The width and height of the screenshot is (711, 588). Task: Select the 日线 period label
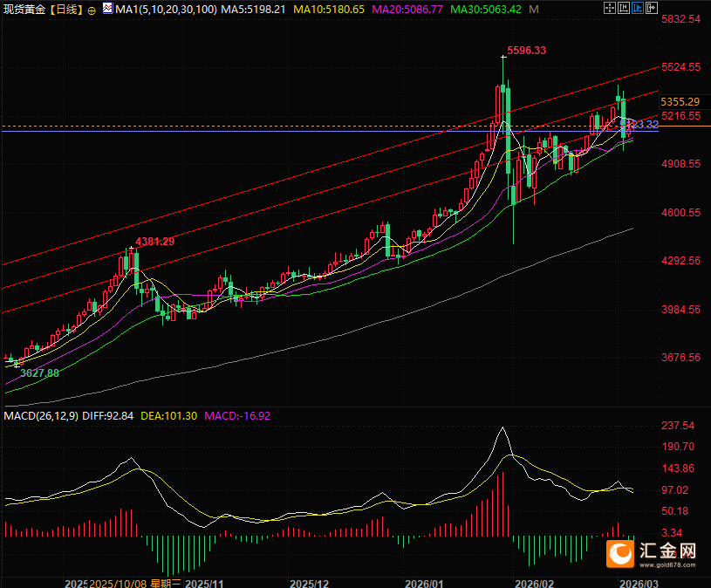tap(66, 9)
